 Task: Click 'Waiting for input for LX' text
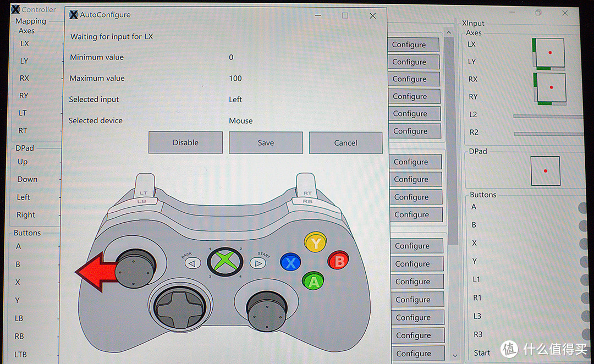pos(112,37)
